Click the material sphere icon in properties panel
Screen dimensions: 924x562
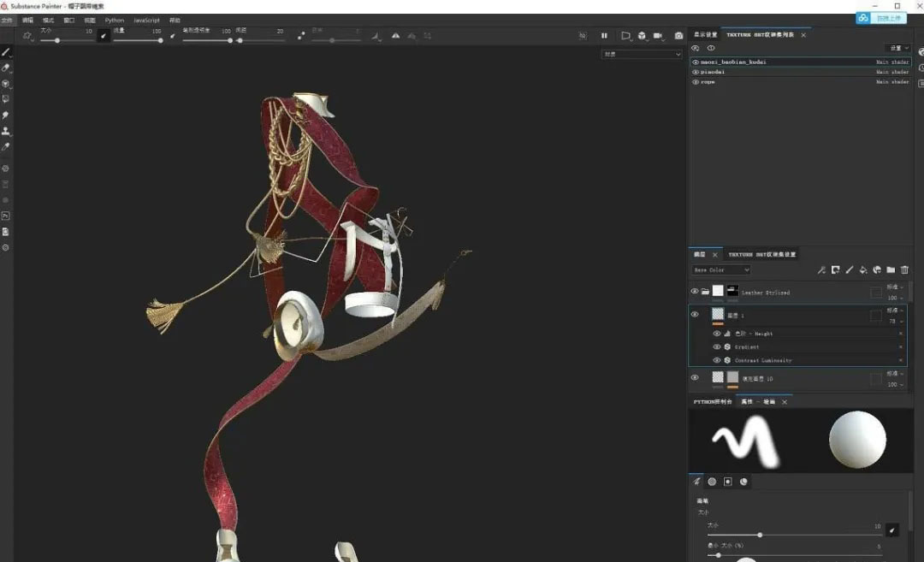click(x=743, y=482)
